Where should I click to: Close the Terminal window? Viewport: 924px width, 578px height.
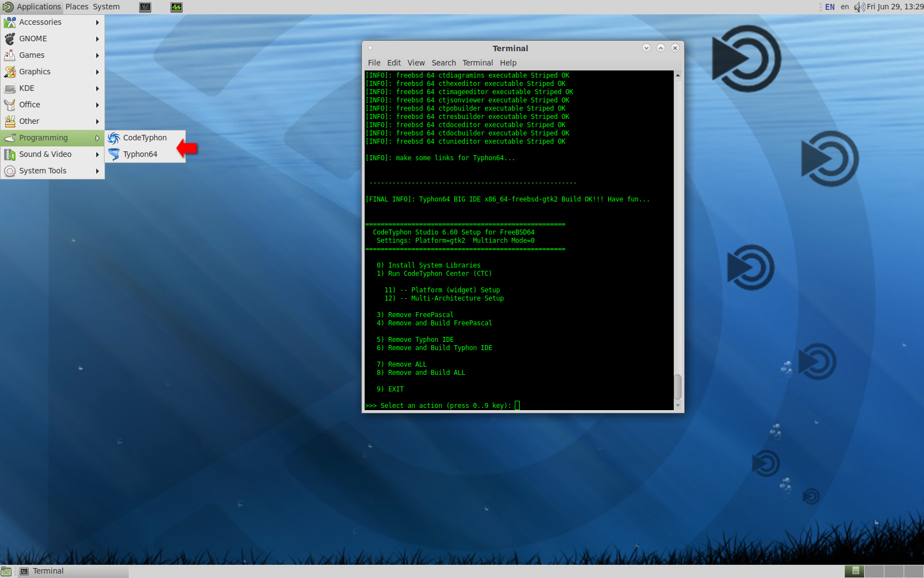pyautogui.click(x=675, y=48)
